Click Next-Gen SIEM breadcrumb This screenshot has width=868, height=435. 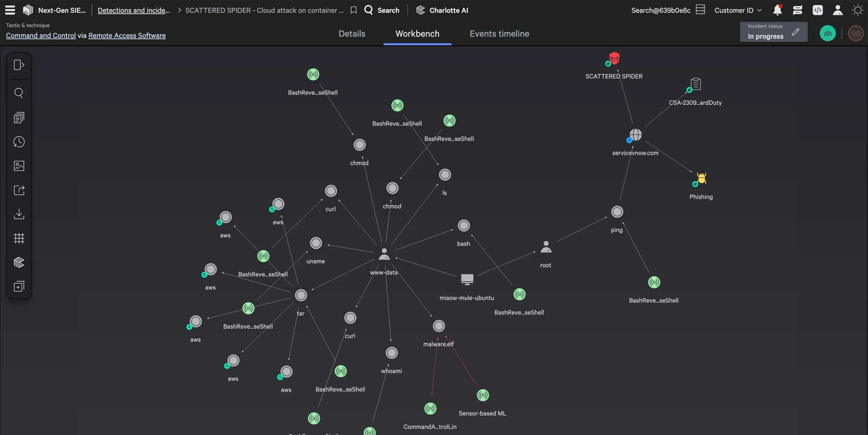(62, 10)
